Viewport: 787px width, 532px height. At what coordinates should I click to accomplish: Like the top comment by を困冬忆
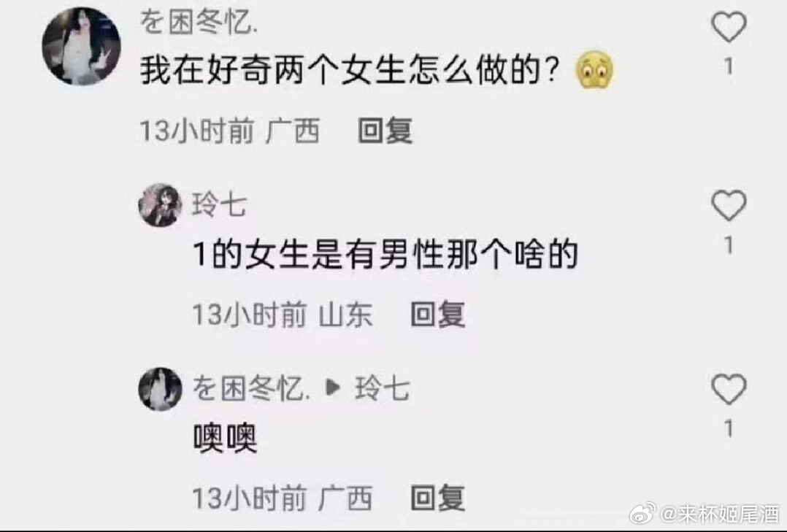click(x=729, y=28)
